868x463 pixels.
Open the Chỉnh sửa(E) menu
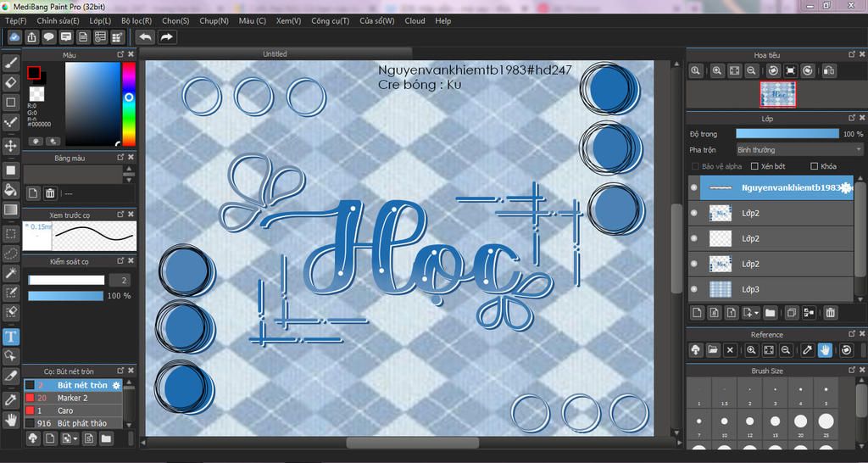tap(58, 20)
